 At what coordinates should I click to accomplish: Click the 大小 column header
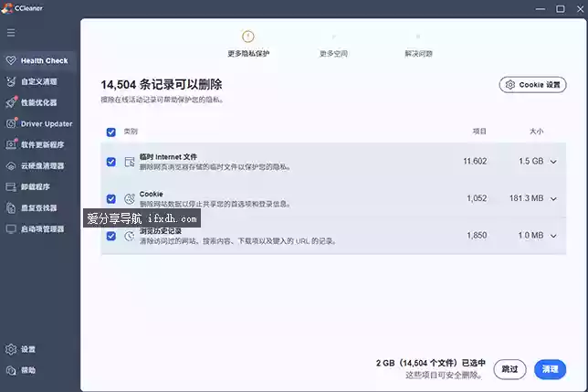coord(536,132)
